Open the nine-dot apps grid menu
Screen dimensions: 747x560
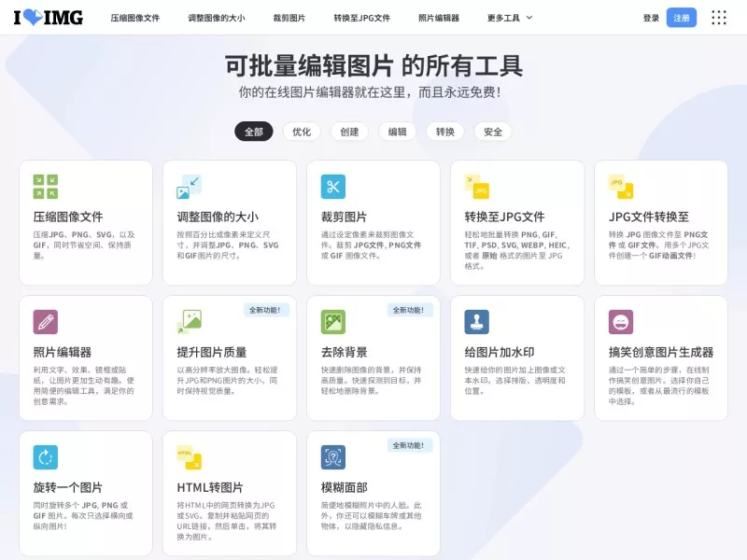(x=719, y=18)
